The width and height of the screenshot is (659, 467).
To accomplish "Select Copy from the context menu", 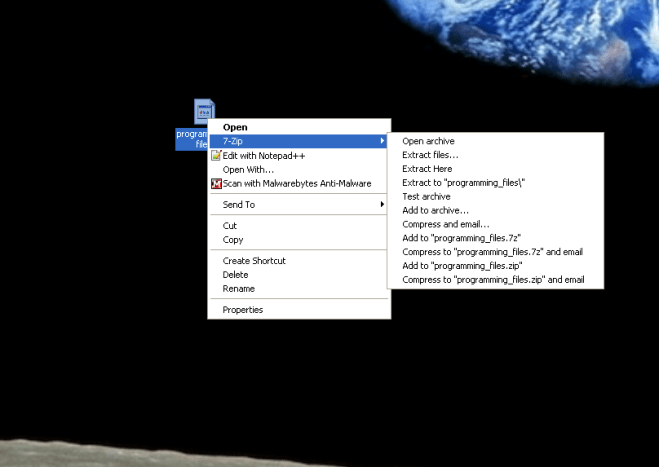I will click(x=233, y=240).
